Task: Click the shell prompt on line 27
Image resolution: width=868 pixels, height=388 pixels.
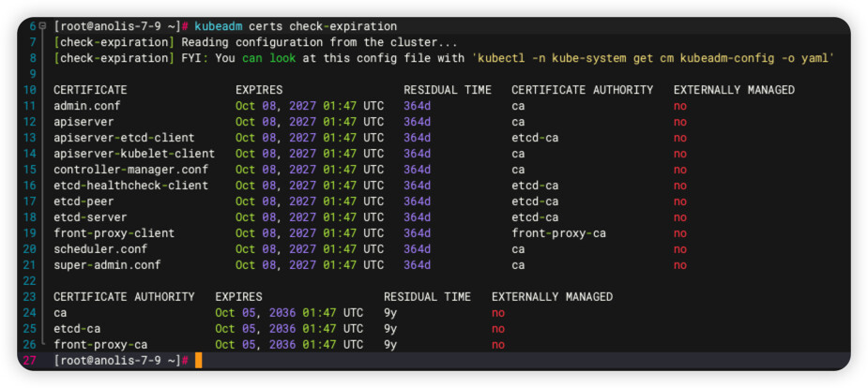Action: (121, 361)
